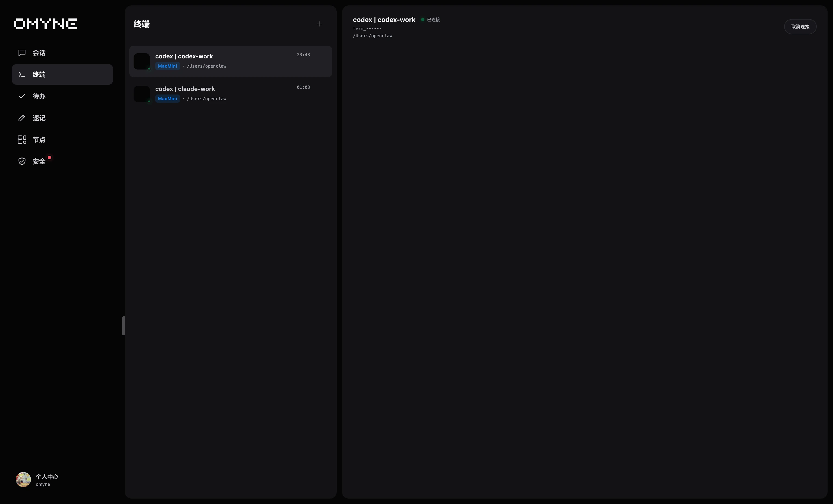Select the 终端 terminal nav item

[x=62, y=74]
